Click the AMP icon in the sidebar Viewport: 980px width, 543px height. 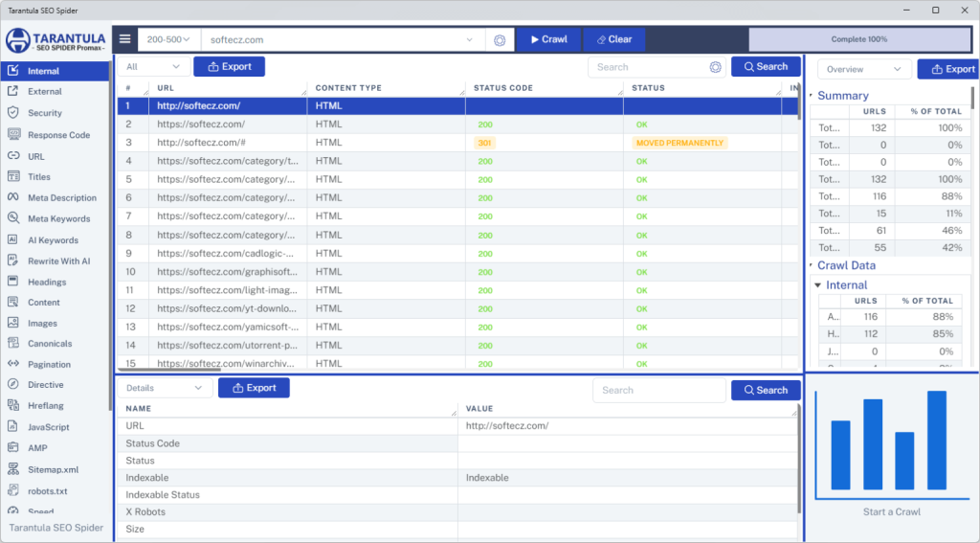point(13,447)
